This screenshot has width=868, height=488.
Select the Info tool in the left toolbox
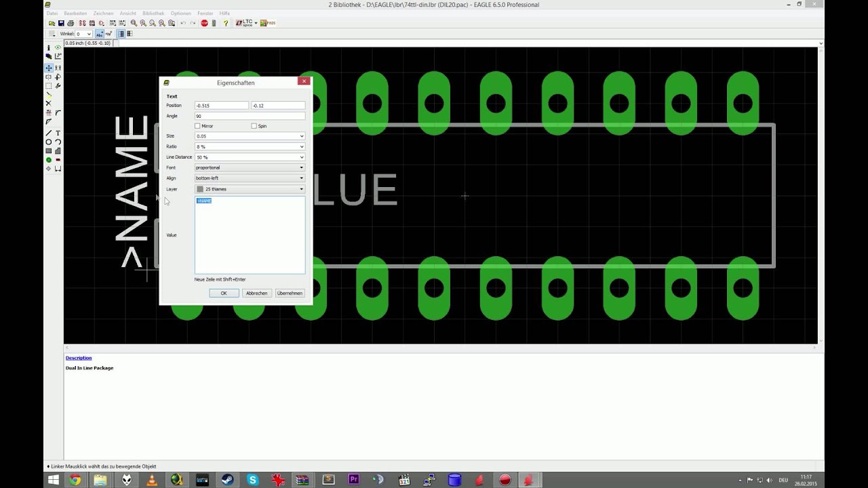49,47
